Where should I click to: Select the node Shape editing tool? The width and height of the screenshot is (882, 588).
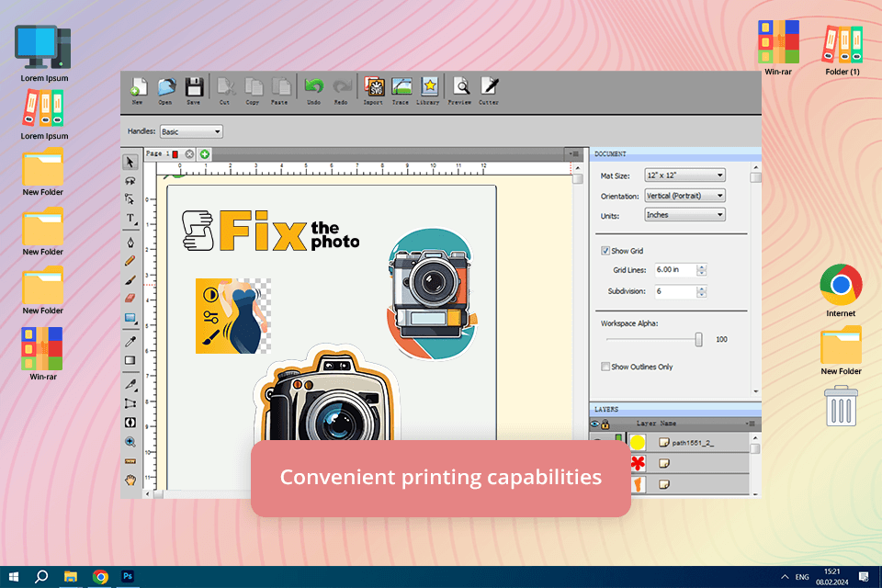tap(130, 199)
